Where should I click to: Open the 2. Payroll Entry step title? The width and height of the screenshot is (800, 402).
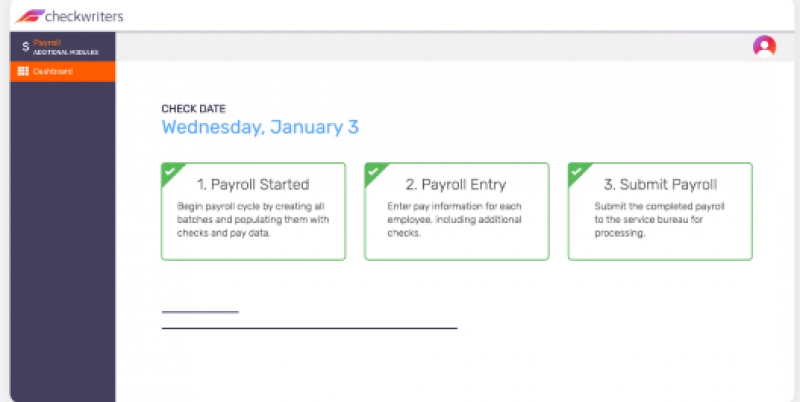tap(456, 184)
